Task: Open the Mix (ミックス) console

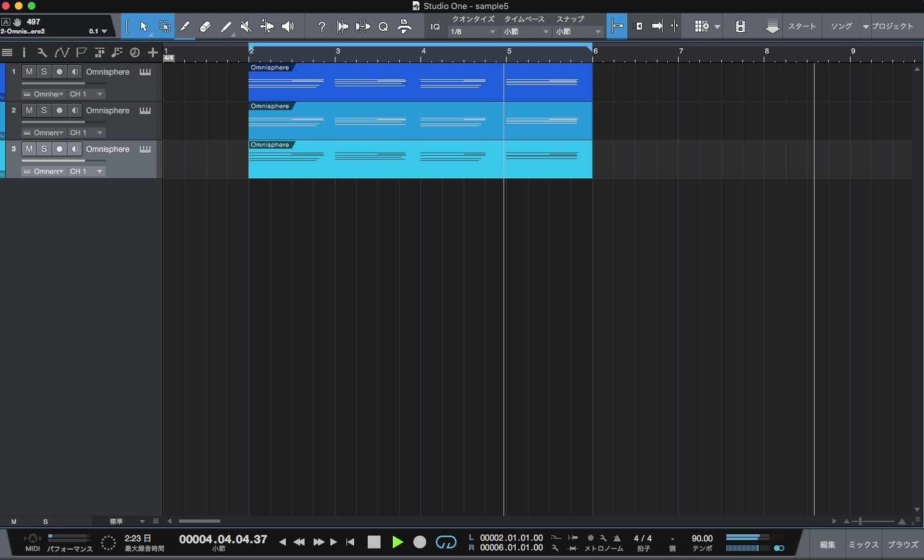Action: pyautogui.click(x=863, y=545)
